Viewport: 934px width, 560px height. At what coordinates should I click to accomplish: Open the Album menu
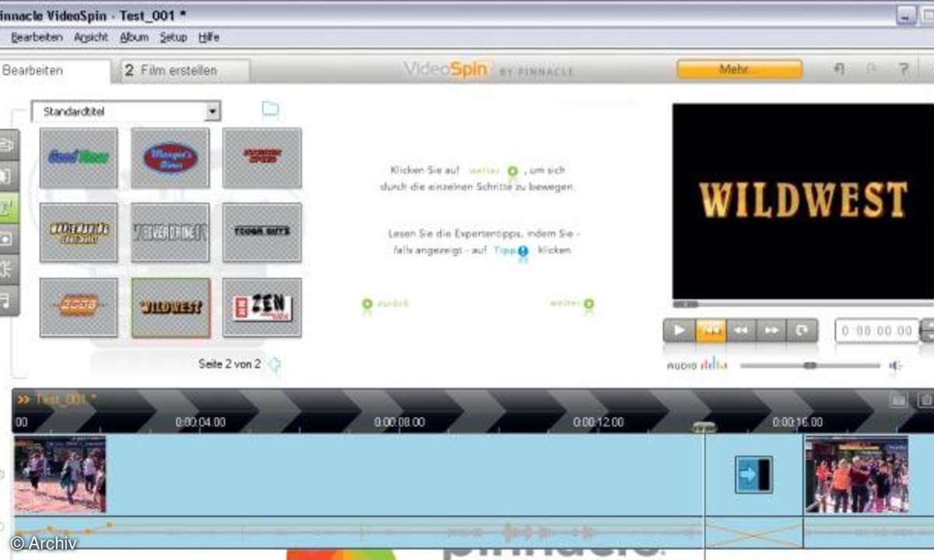point(134,37)
